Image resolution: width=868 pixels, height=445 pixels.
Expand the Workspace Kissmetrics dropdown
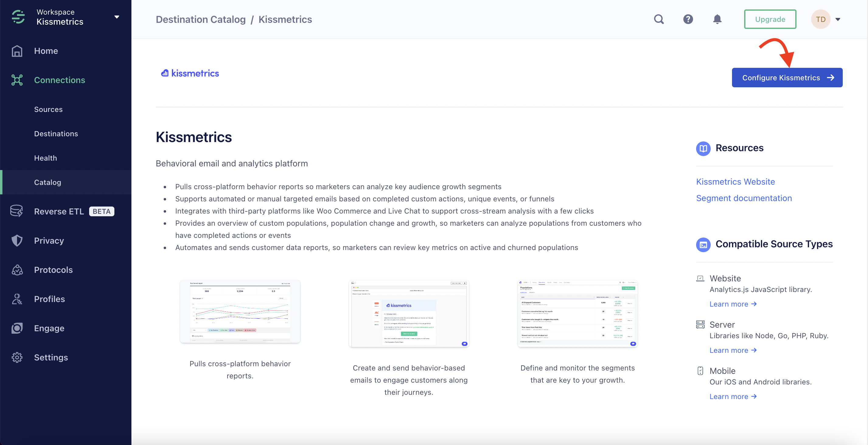pyautogui.click(x=117, y=17)
